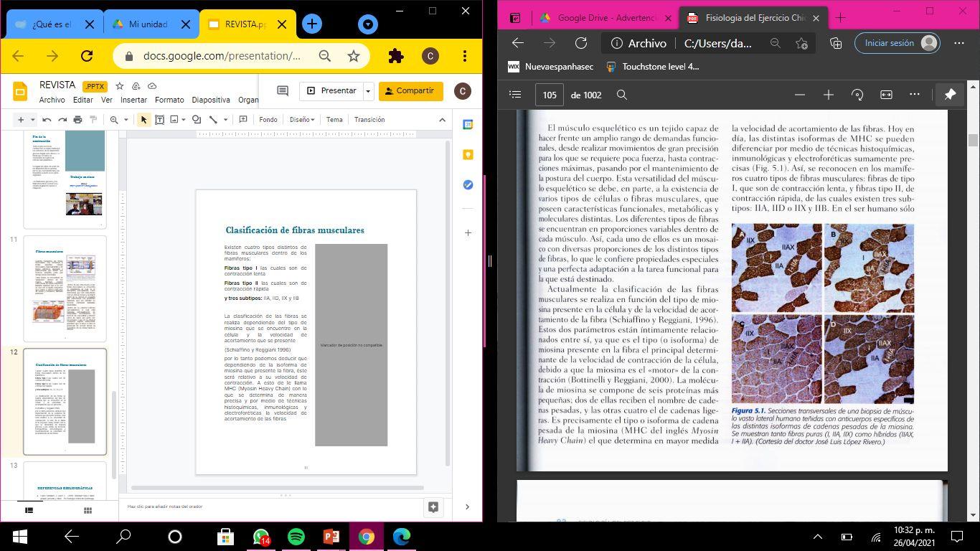This screenshot has width=980, height=551.
Task: Select slide 11 thumbnail Fibras musculares
Action: point(65,289)
